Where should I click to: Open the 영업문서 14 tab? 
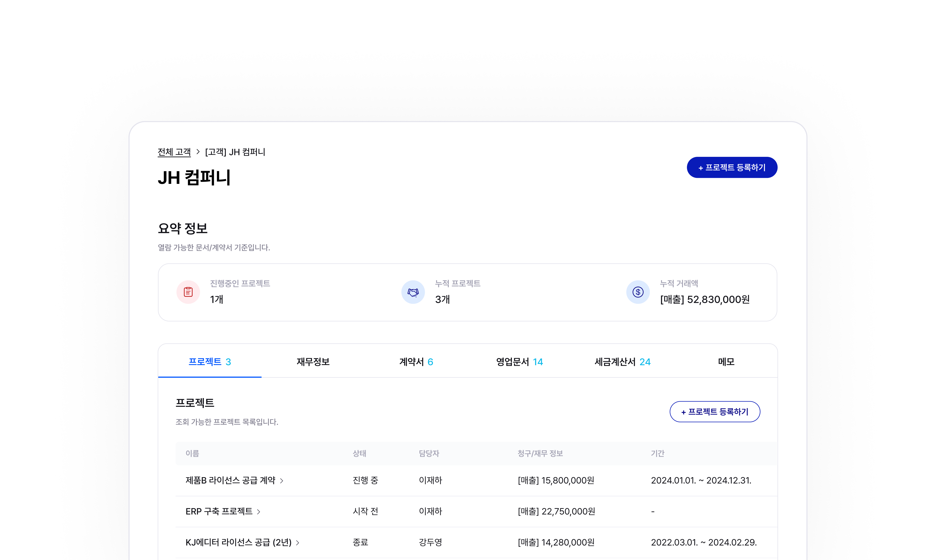(519, 362)
